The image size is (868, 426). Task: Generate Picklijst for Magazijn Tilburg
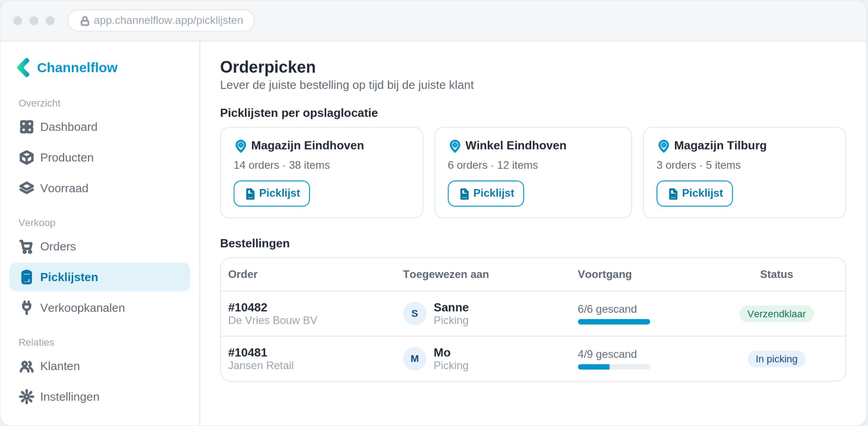pyautogui.click(x=694, y=194)
